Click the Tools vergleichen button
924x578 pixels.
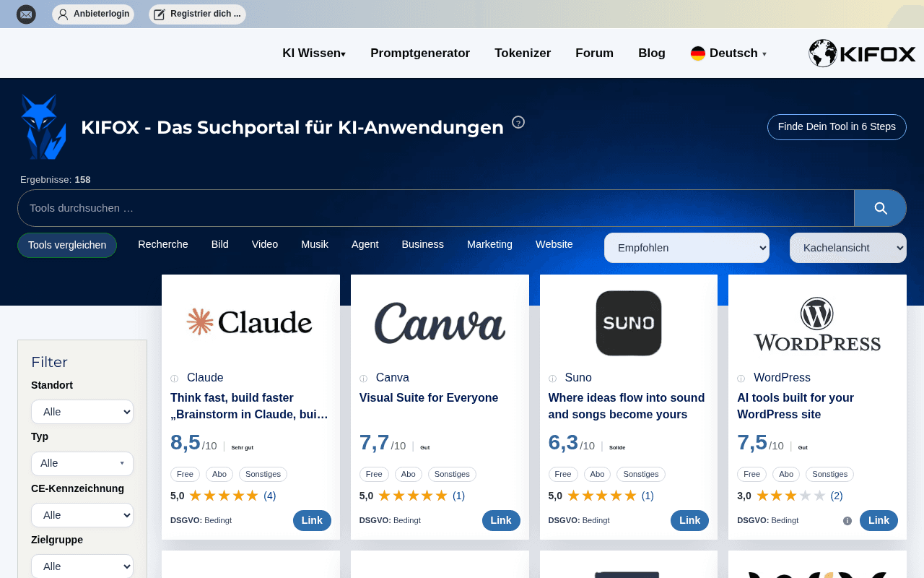tap(67, 246)
